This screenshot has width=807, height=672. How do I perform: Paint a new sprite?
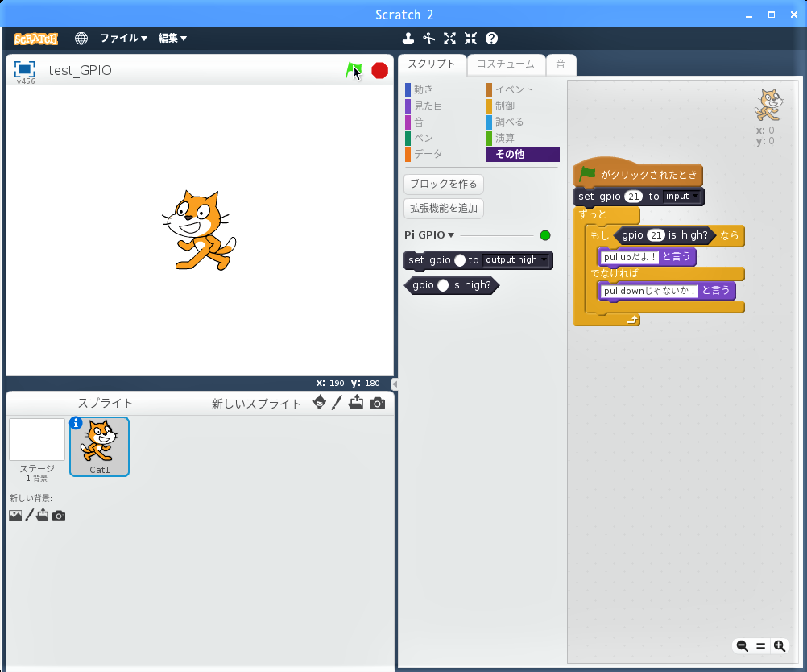click(x=337, y=403)
